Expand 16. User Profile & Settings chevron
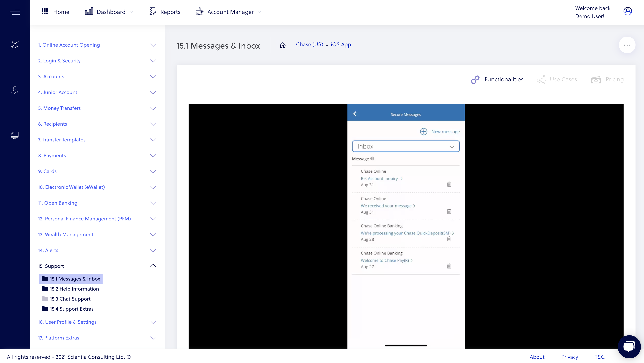 pos(153,322)
